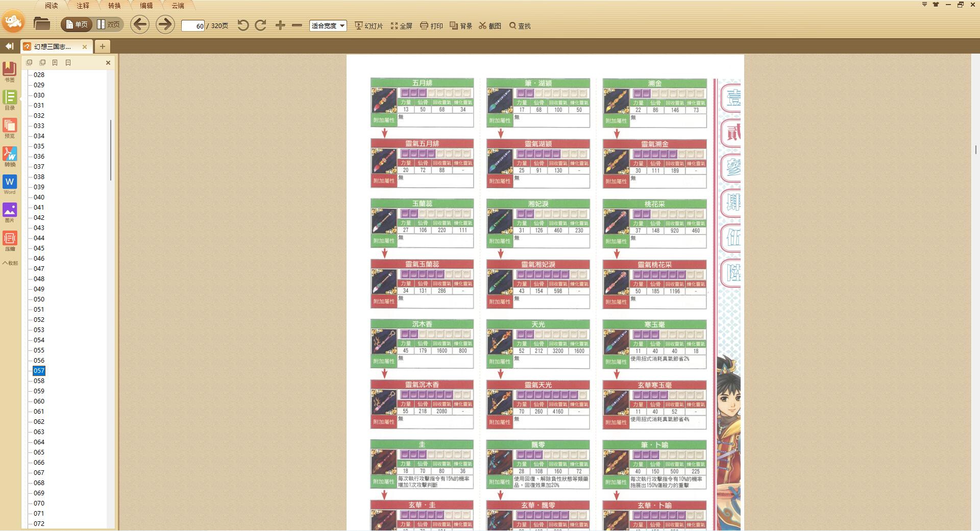Open the 压缩 compress tool
This screenshot has height=531, width=980.
coord(10,241)
